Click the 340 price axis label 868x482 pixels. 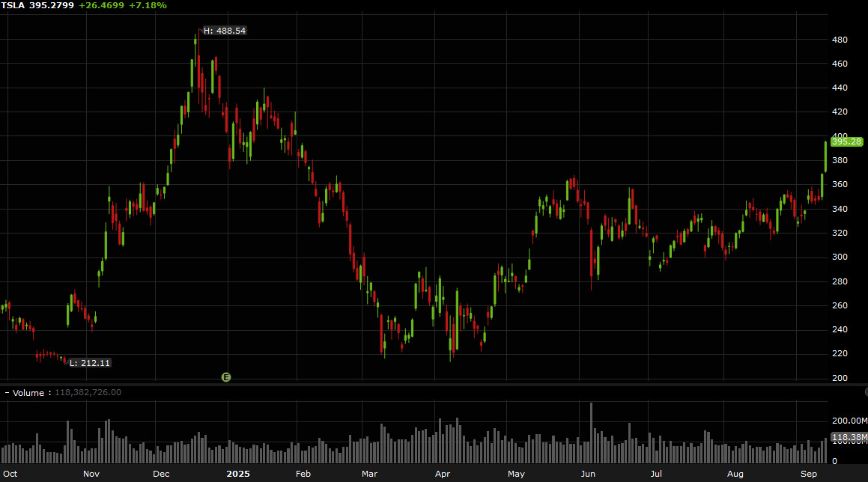point(840,209)
